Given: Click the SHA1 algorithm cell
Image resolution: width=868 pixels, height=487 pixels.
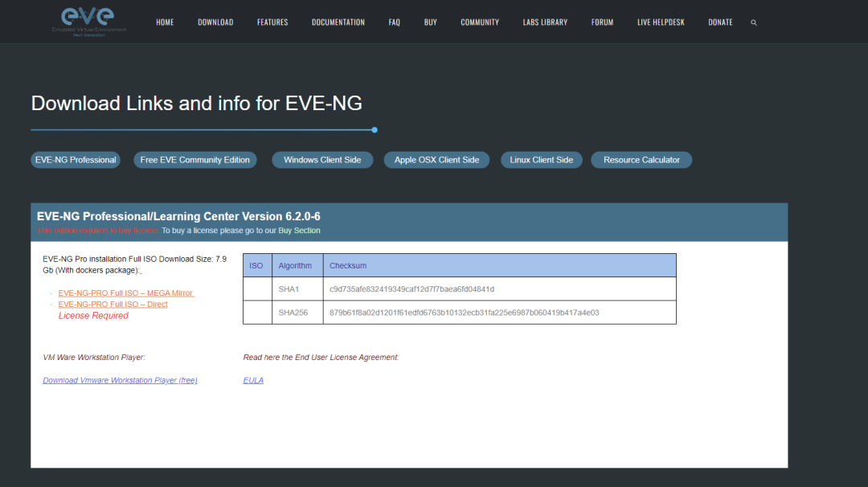Looking at the screenshot, I should click(297, 289).
